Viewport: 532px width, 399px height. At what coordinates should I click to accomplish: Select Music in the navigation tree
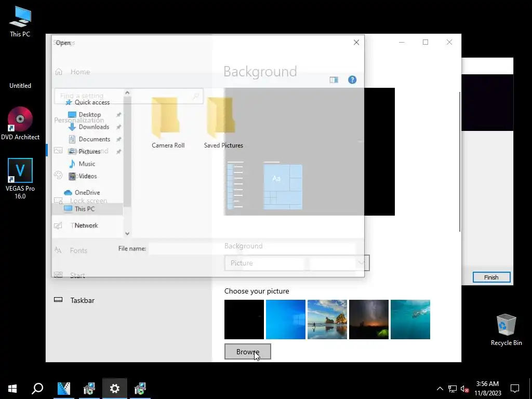pyautogui.click(x=82, y=164)
